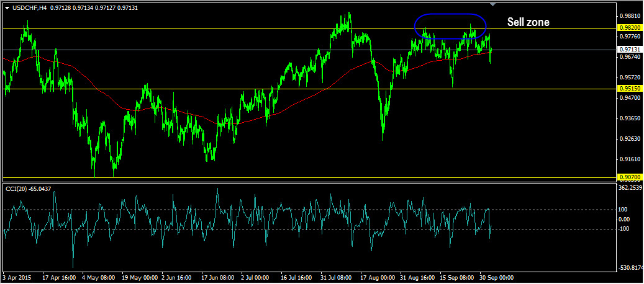This screenshot has width=644, height=284.
Task: Click the -100 level on CCI scale
Action: 624,229
